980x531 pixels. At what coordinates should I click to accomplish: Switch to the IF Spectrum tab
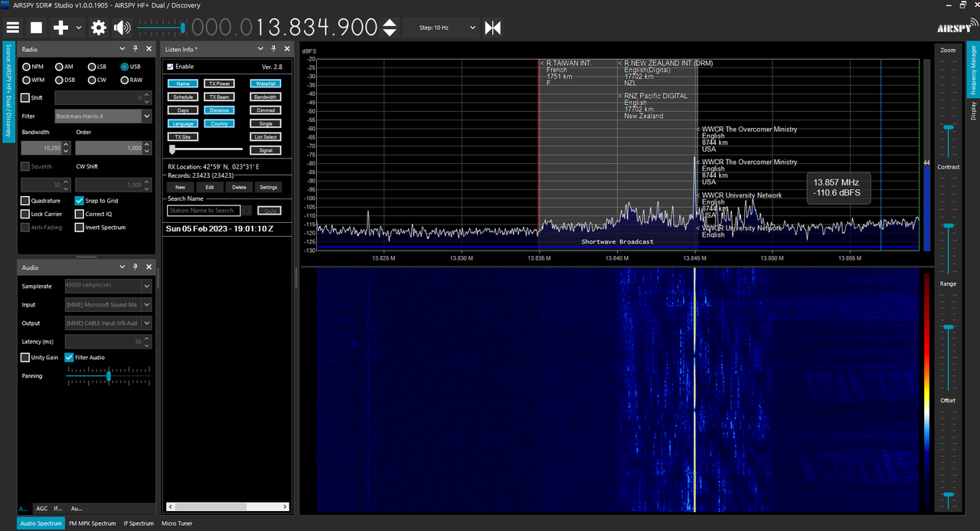tap(140, 523)
